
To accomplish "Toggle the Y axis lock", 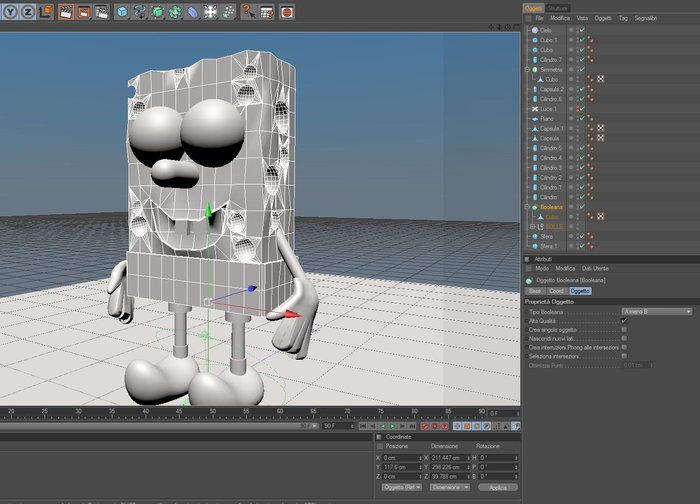I will click(x=10, y=12).
